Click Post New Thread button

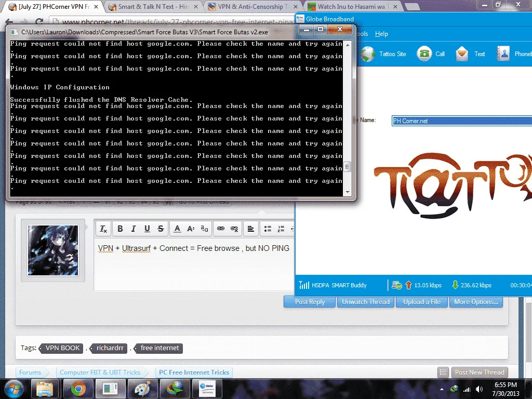coord(480,372)
